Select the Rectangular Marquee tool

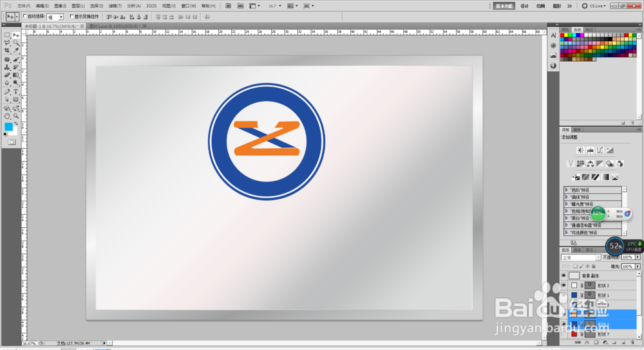(x=7, y=35)
